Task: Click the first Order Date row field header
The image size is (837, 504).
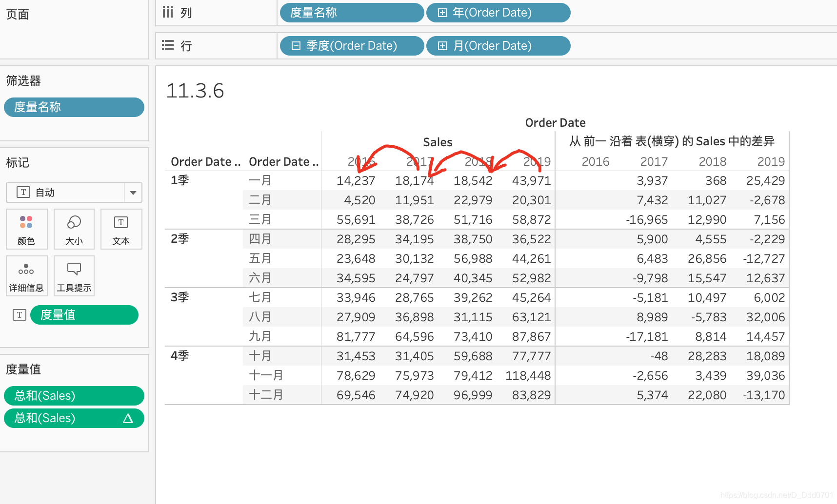Action: coord(205,162)
